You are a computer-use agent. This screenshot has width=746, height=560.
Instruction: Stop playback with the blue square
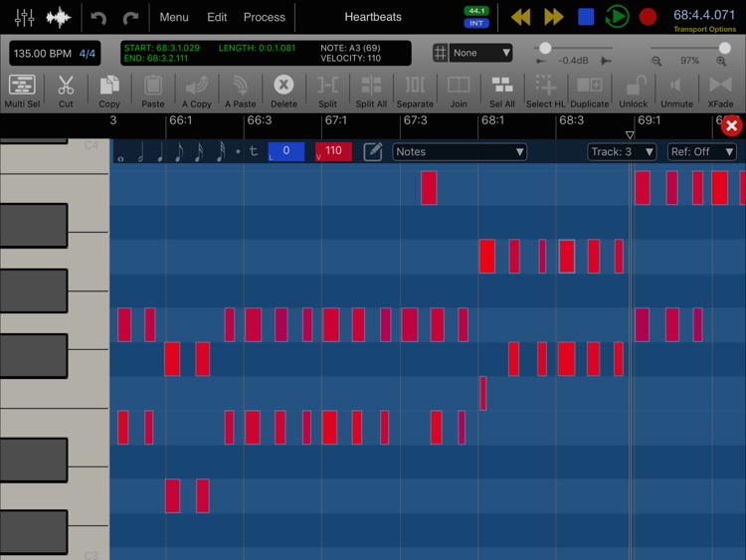pyautogui.click(x=586, y=17)
